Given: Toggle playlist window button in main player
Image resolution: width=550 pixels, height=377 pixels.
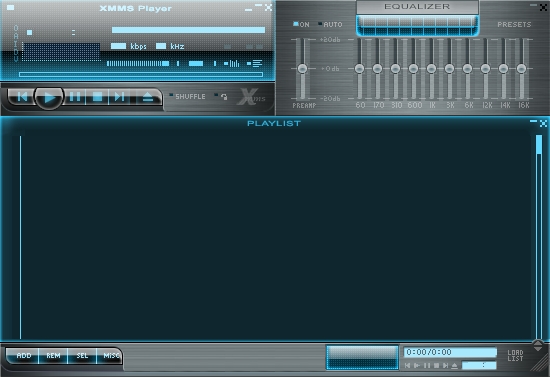Looking at the screenshot, I should click(254, 63).
